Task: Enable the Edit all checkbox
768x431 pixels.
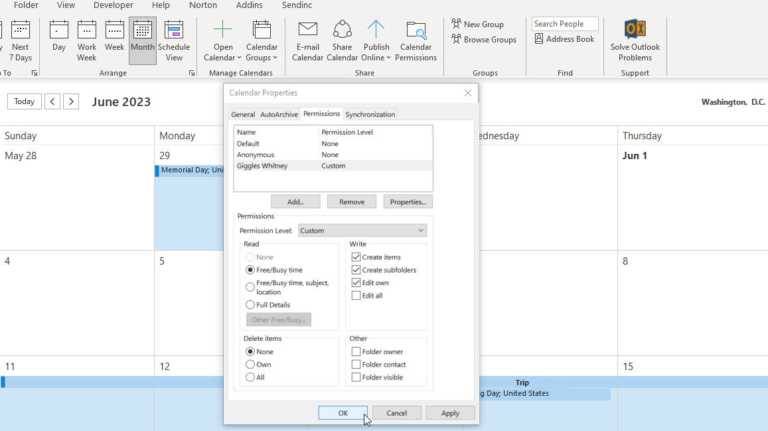Action: coord(357,296)
